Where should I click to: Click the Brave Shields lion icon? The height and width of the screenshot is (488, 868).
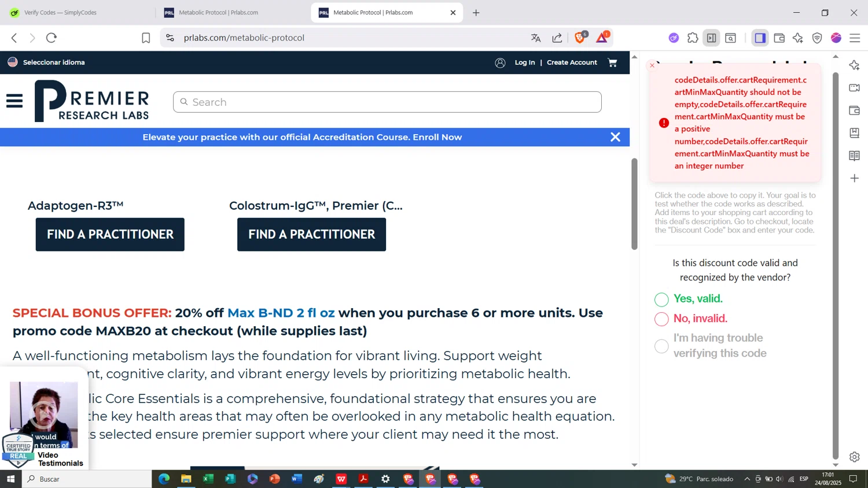[580, 38]
